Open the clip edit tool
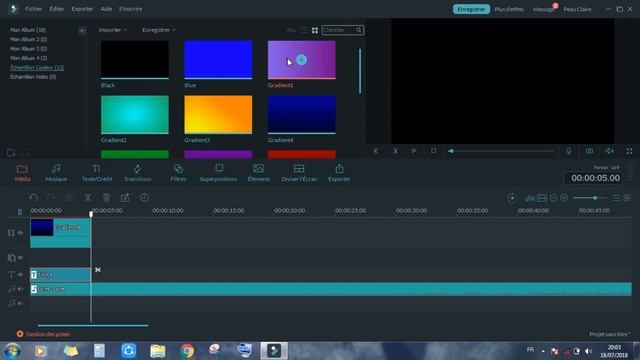This screenshot has height=360, width=640. pos(125,198)
